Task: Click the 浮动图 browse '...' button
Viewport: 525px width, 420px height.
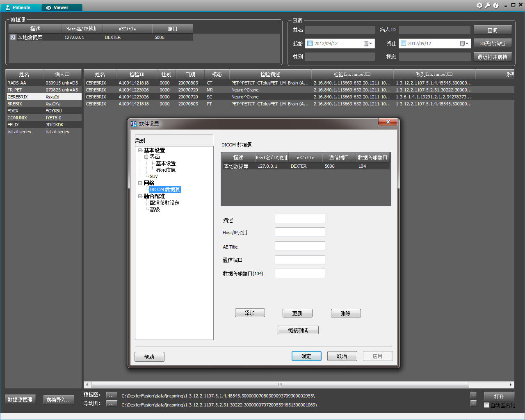Action: point(112,404)
